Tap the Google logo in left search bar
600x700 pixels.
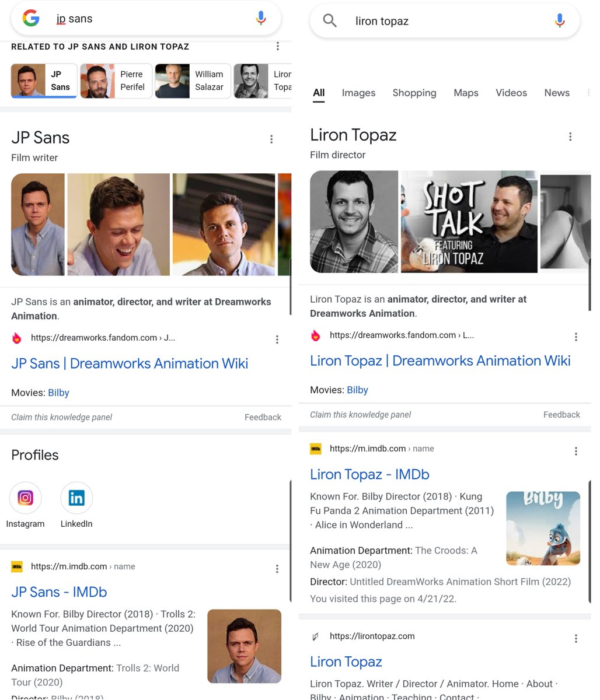tap(31, 19)
